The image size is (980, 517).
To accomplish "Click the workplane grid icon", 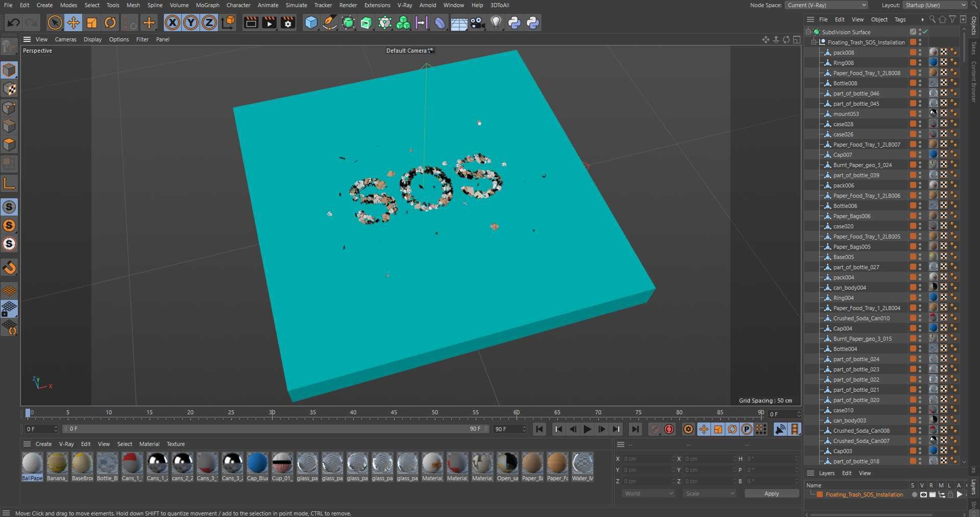I will click(x=9, y=291).
